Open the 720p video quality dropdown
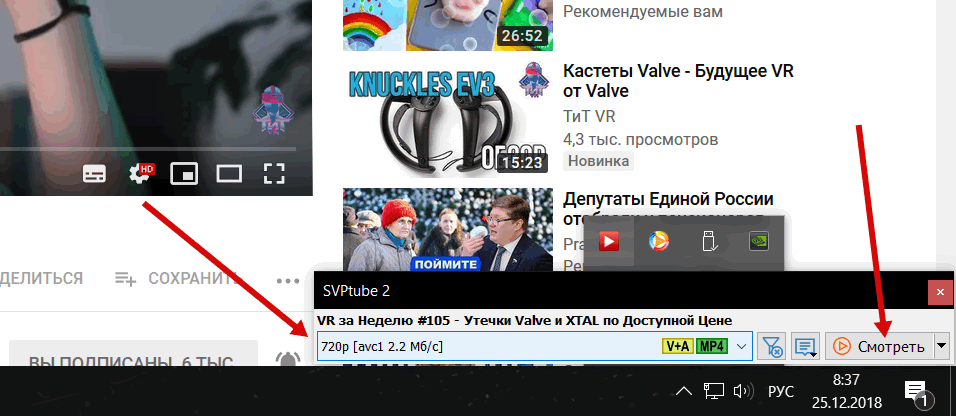This screenshot has width=956, height=416. [535, 347]
